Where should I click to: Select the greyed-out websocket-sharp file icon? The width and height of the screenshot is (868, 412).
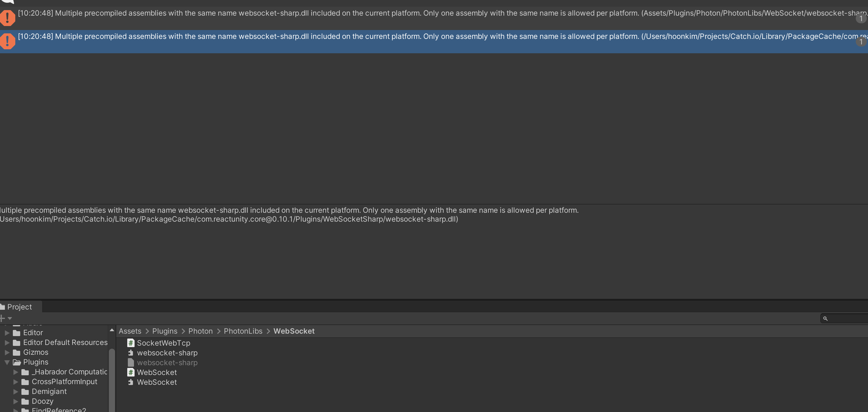pos(131,362)
